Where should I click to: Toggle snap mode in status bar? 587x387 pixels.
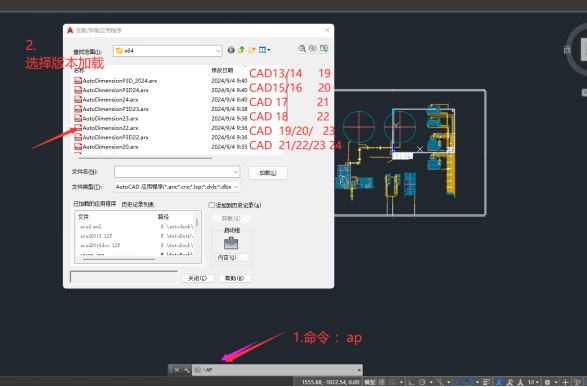[x=392, y=382]
